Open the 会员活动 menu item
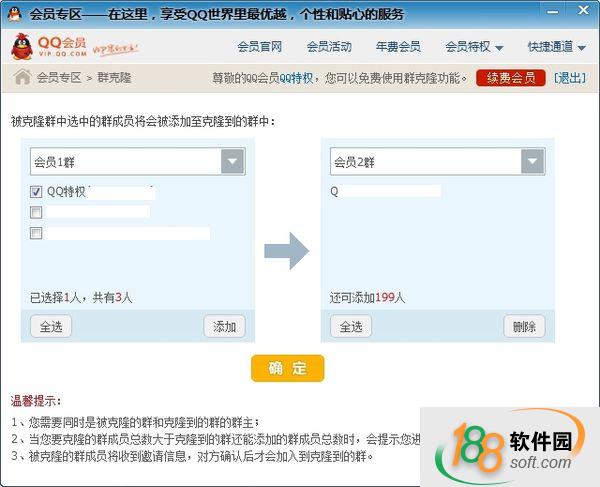 [x=329, y=47]
